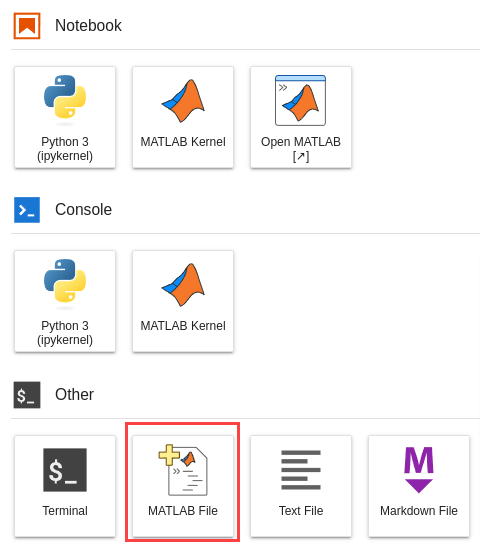Click "MATLAB Kernel" label under Console
This screenshot has width=480, height=552.
(183, 326)
